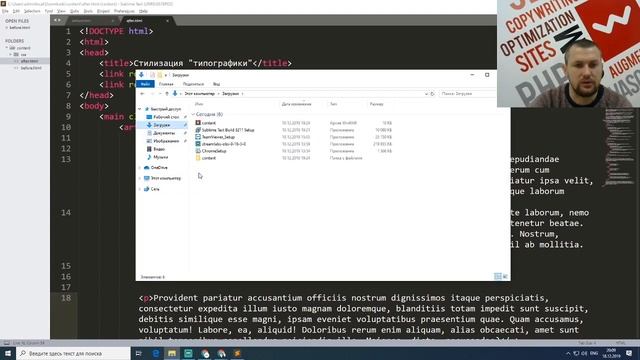Screen dimensions: 640x360
Task: Open the archive file named content
Action: (209, 123)
